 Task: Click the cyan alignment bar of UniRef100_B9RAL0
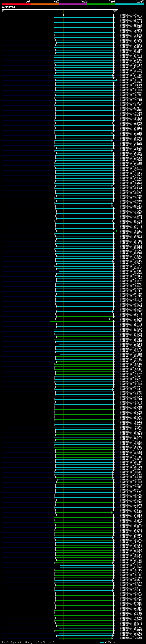pyautogui.click(x=85, y=52)
